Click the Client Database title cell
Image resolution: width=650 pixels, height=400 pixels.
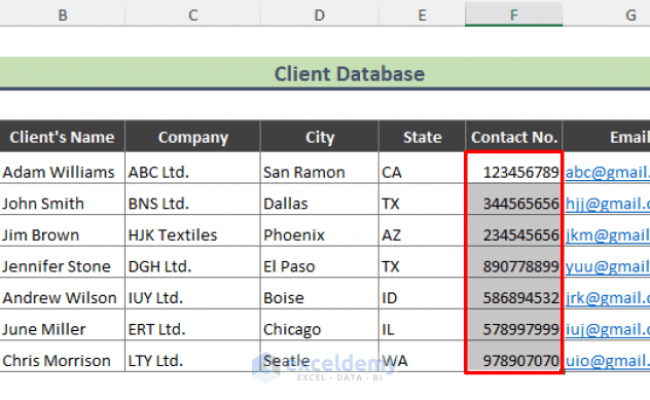pos(325,73)
